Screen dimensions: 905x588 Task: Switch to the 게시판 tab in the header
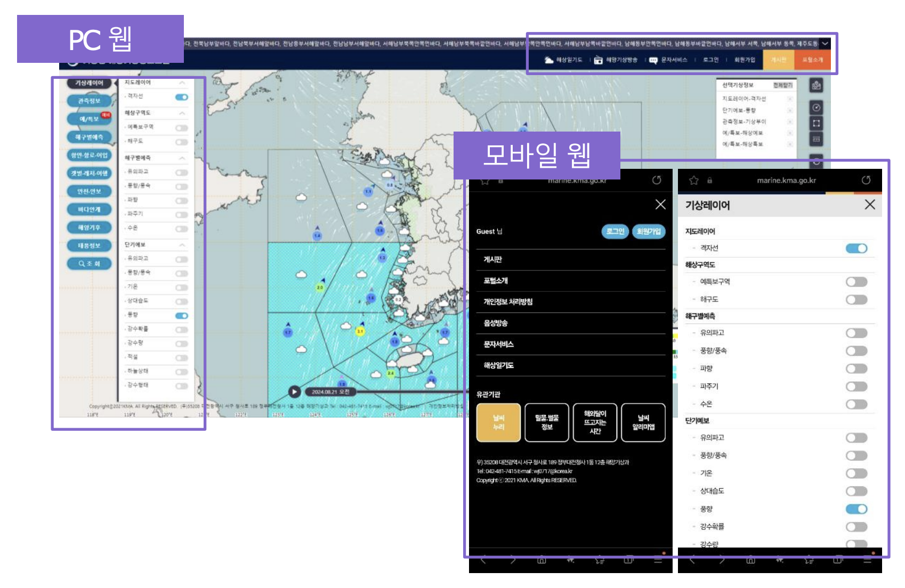(778, 60)
